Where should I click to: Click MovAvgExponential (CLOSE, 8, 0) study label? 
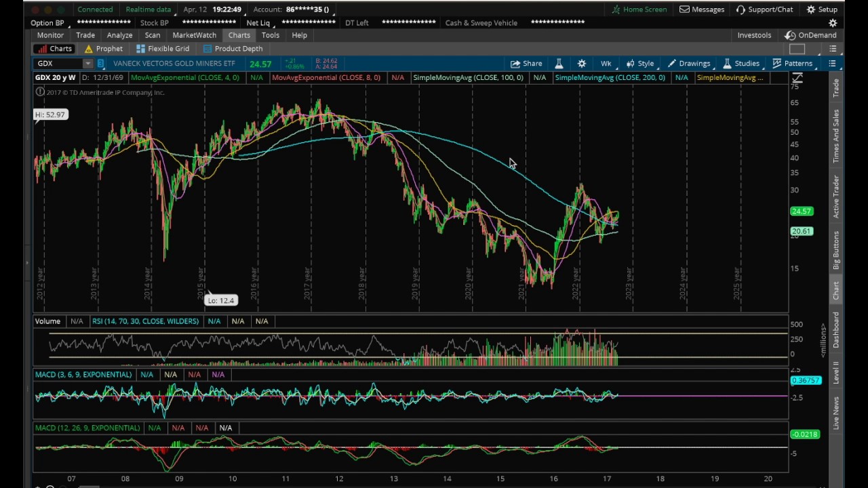(x=326, y=78)
